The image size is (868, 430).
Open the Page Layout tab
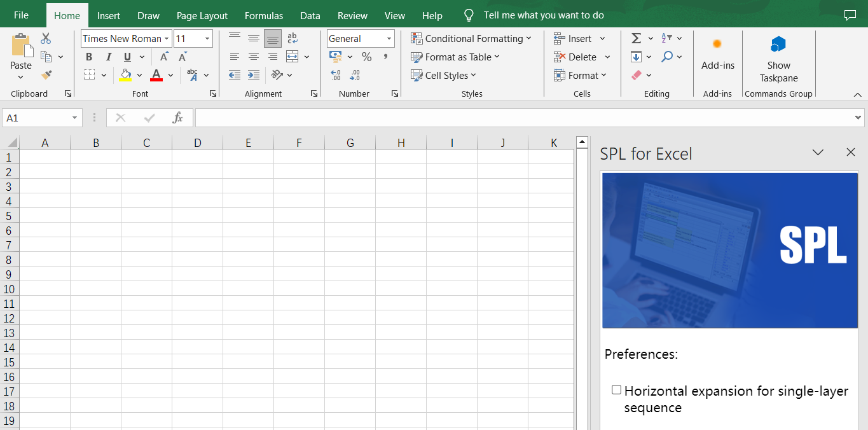(x=202, y=15)
